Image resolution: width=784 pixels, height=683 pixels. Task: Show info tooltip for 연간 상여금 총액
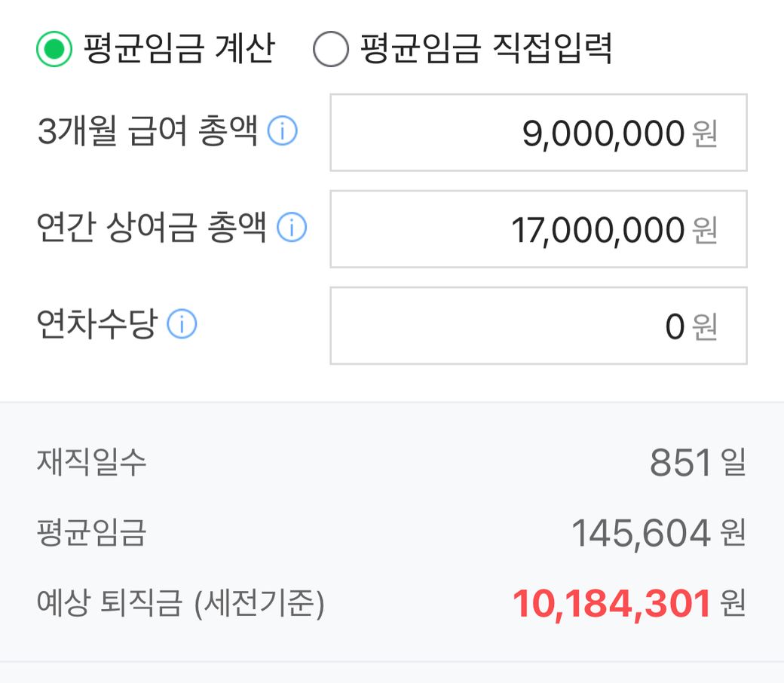click(x=292, y=228)
